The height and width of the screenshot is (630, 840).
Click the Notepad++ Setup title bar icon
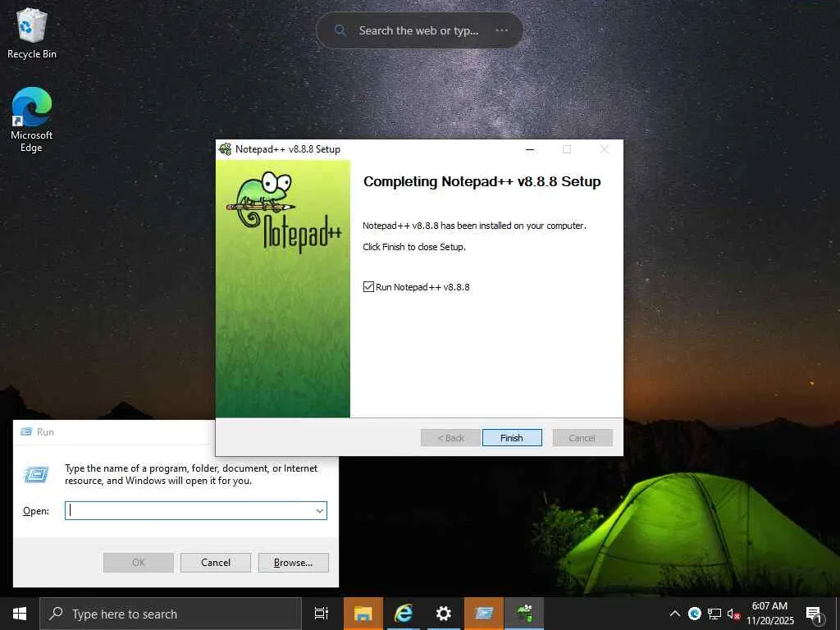point(225,149)
